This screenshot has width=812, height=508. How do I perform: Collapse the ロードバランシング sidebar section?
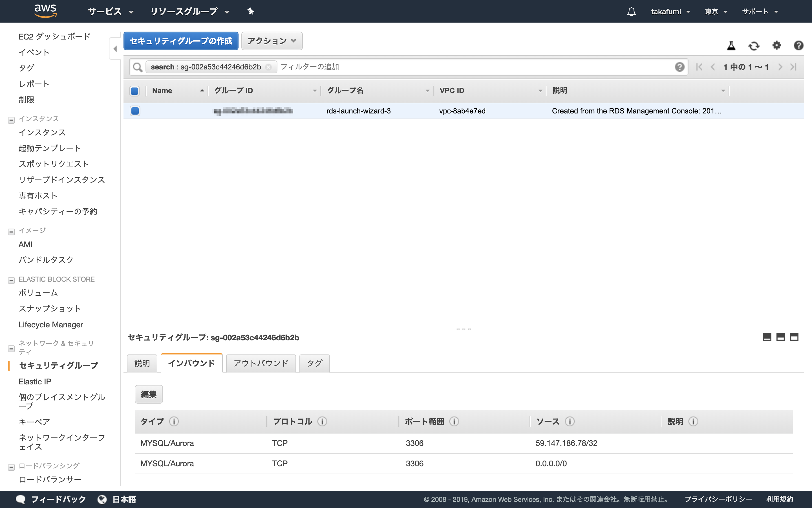(x=11, y=467)
